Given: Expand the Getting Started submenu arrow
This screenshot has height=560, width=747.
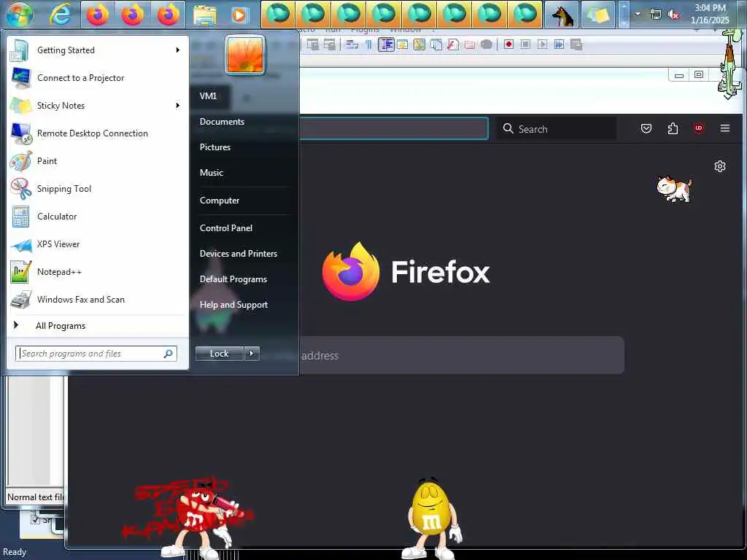Looking at the screenshot, I should (178, 50).
